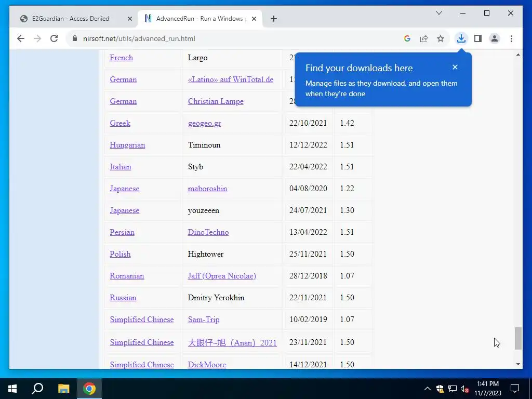Image resolution: width=532 pixels, height=399 pixels.
Task: Go back using the browser back arrow
Action: [21, 38]
